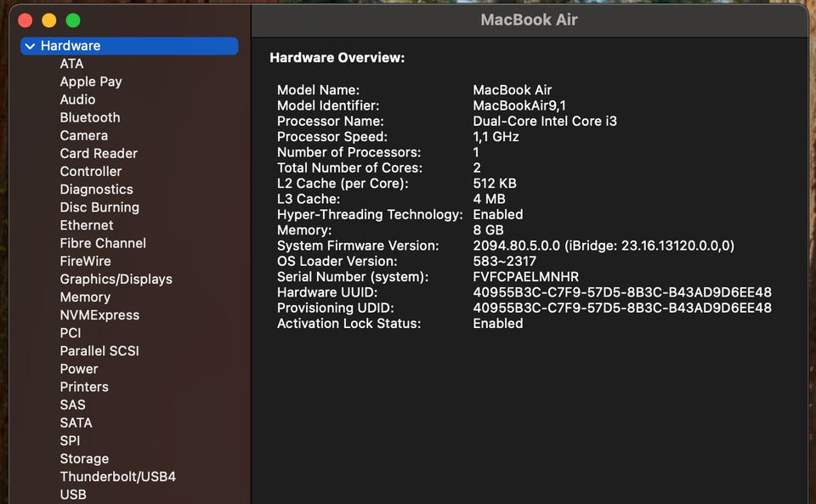Click the system firmware version value
The height and width of the screenshot is (504, 816).
pos(603,246)
